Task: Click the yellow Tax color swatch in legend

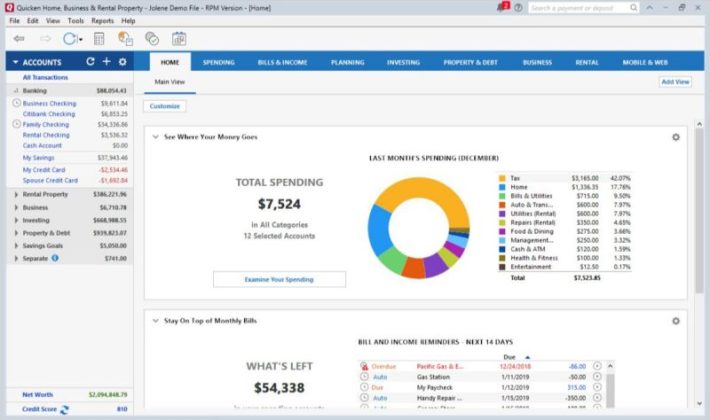Action: pyautogui.click(x=502, y=178)
